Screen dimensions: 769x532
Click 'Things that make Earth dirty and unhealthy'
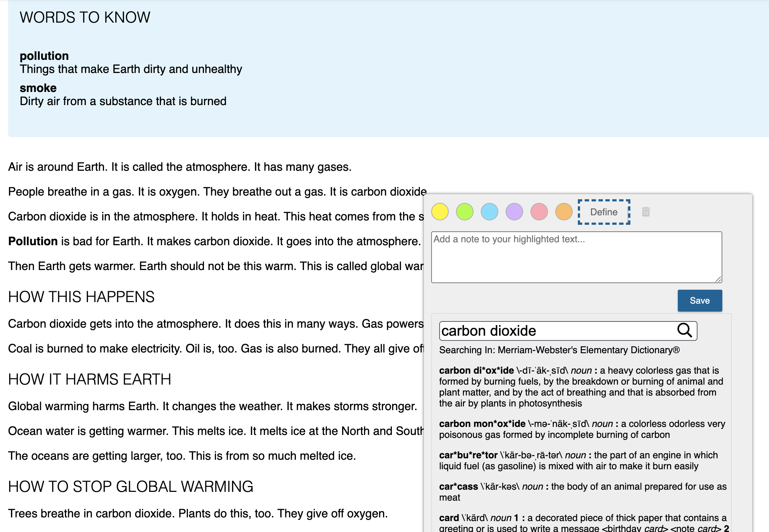click(131, 69)
